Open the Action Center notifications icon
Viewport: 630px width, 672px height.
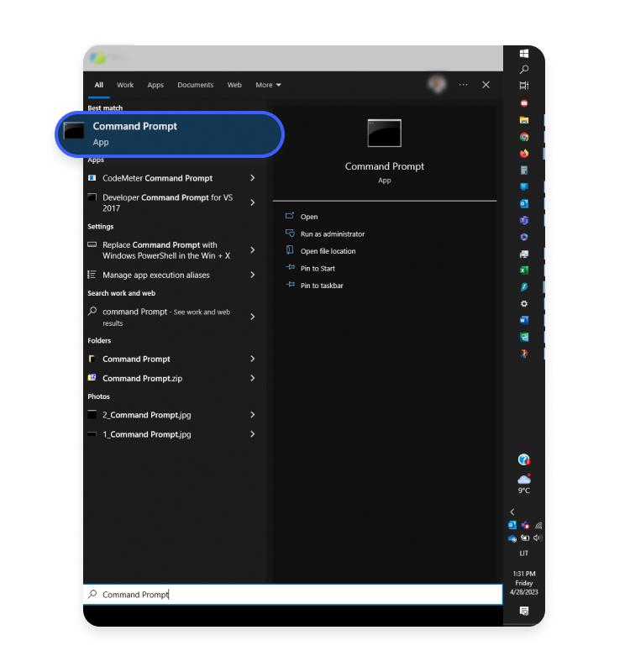pos(523,611)
